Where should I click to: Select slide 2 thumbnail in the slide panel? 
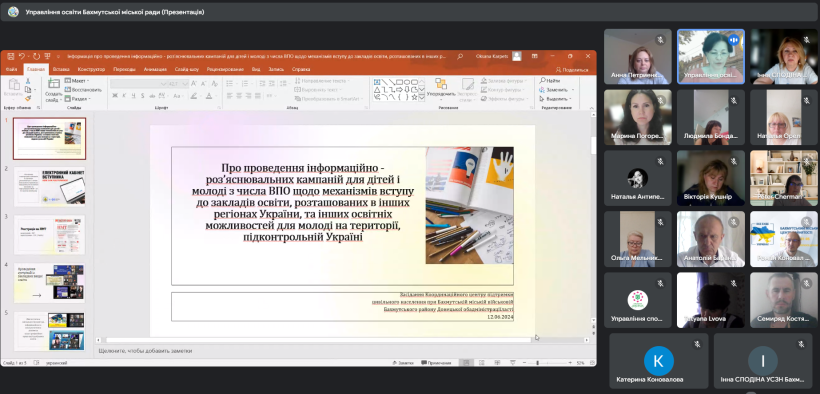point(50,187)
